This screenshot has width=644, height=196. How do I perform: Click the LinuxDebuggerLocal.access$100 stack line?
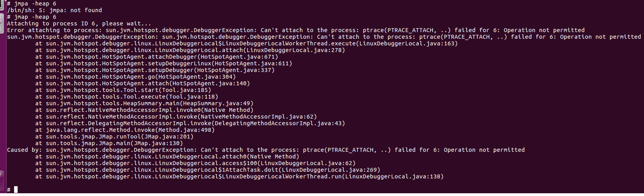[x=195, y=163]
